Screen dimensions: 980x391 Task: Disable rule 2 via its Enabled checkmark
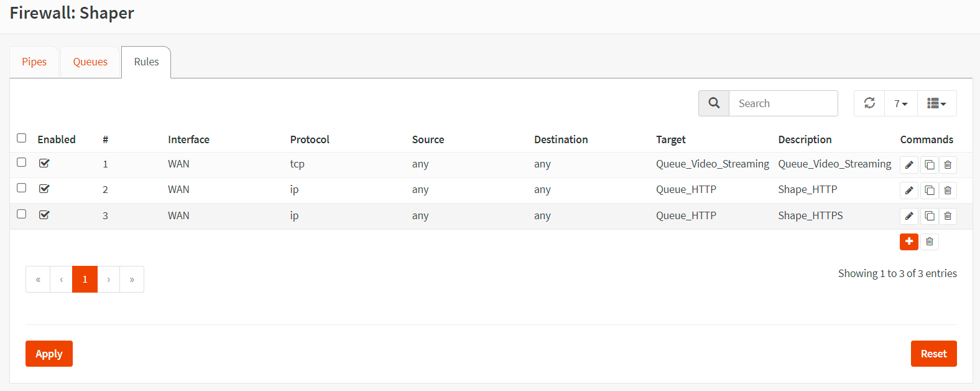pos(44,189)
